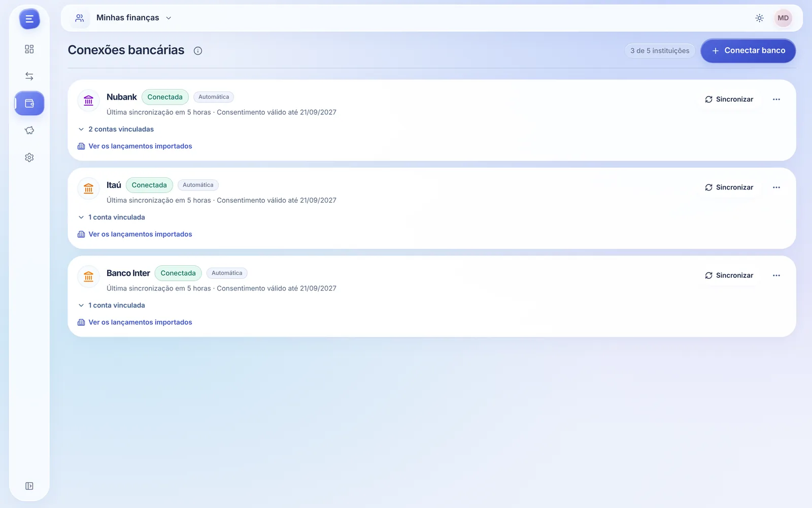Expand Itaú 1 conta vinculada
The height and width of the screenshot is (508, 812).
coord(112,217)
